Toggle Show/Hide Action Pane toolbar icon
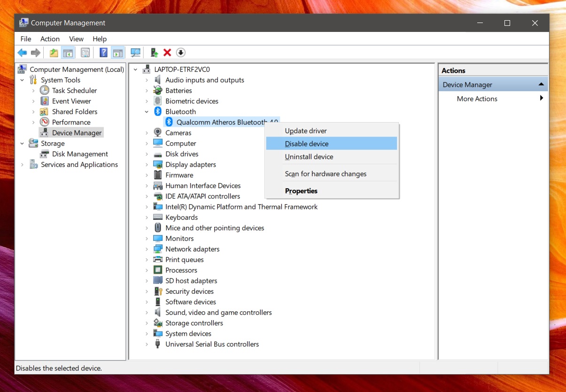 pyautogui.click(x=118, y=53)
